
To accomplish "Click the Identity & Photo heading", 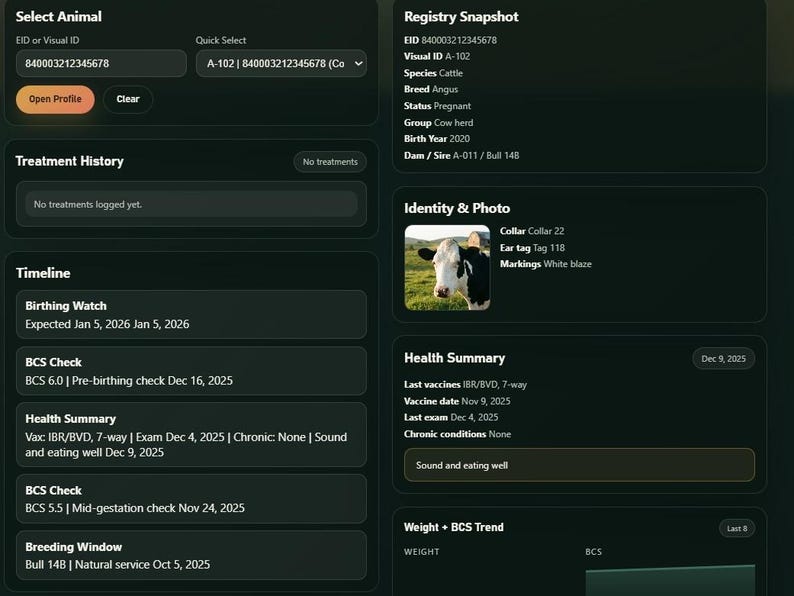I will [x=457, y=208].
